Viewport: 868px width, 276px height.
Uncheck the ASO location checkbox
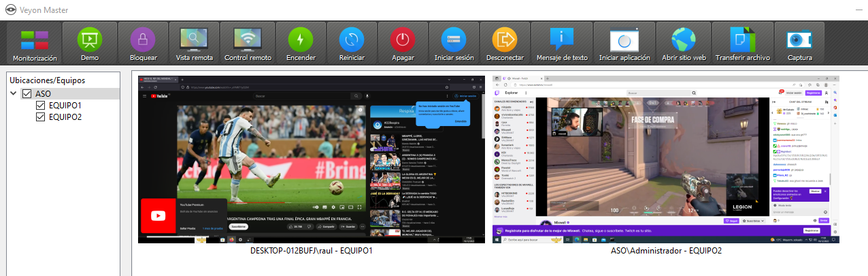click(x=27, y=93)
